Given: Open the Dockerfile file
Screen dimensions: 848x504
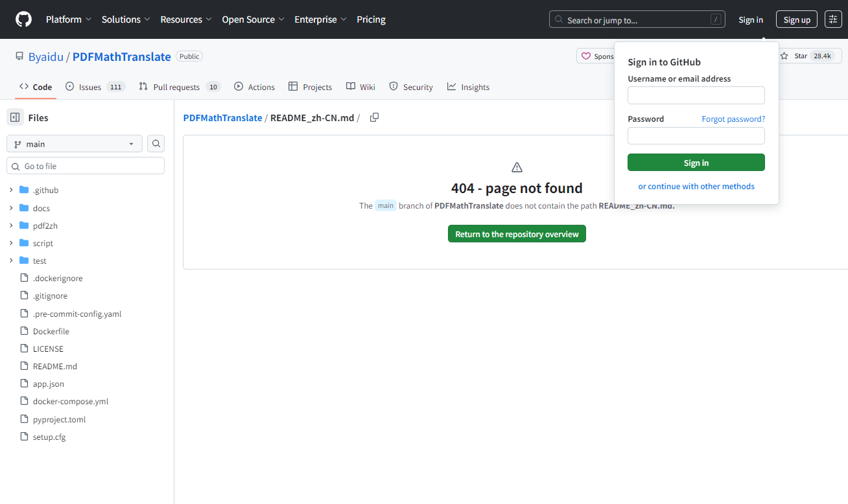Looking at the screenshot, I should tap(51, 331).
